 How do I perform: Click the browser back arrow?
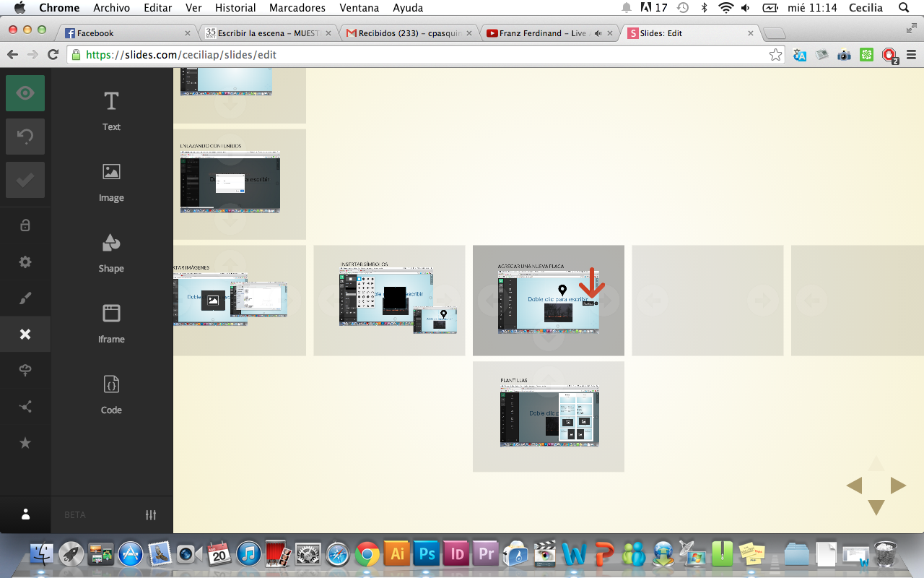click(x=12, y=55)
